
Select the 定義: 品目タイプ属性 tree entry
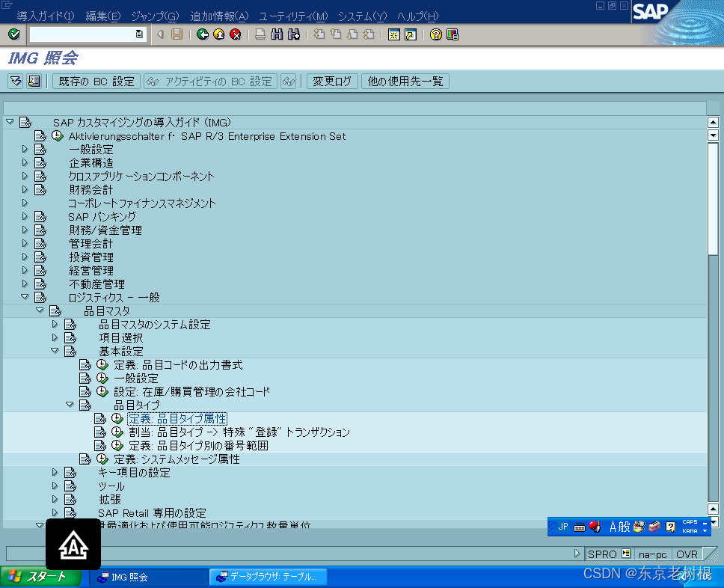[177, 418]
